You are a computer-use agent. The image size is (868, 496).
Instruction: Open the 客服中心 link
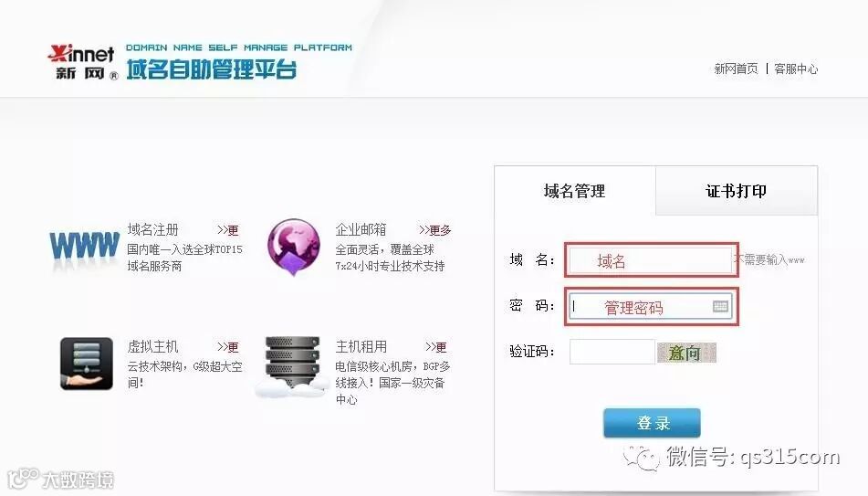(796, 69)
